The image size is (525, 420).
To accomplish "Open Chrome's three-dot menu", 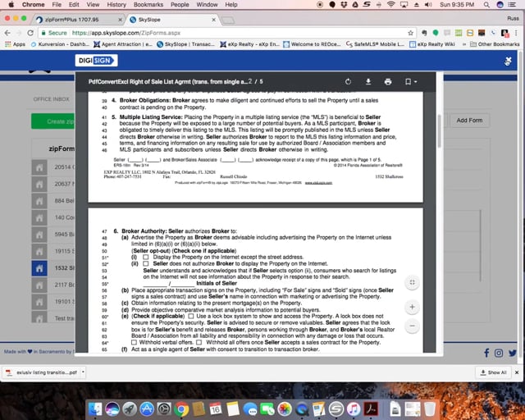I will click(x=516, y=33).
